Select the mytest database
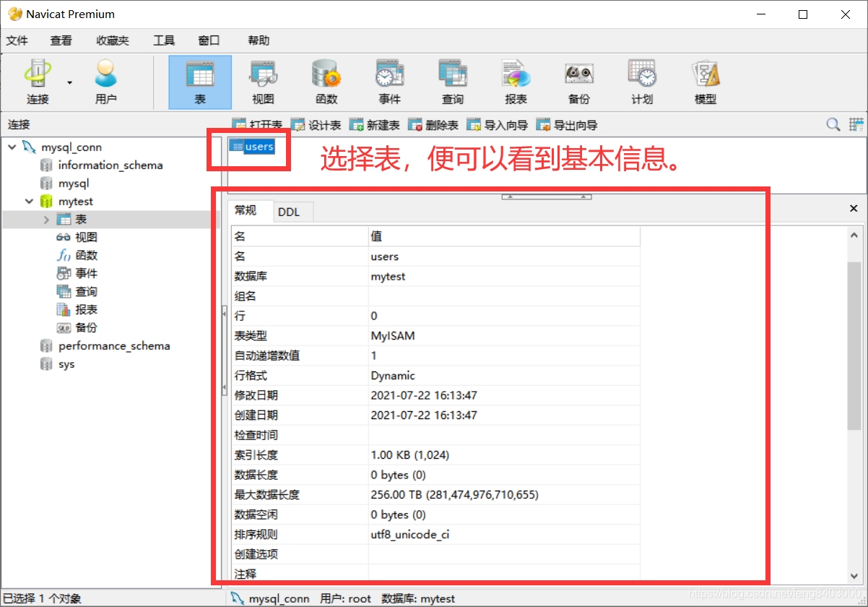Image resolution: width=868 pixels, height=607 pixels. pyautogui.click(x=76, y=202)
